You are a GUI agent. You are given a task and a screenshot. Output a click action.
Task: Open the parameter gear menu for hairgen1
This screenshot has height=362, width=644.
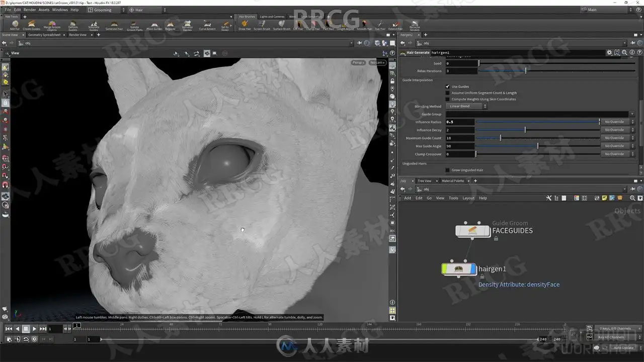click(x=609, y=52)
